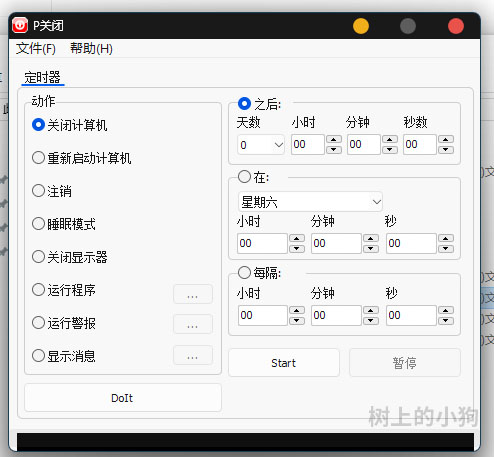Decrease 分钟 value in 在 section
Screen dimensions: 494x457
[371, 248]
